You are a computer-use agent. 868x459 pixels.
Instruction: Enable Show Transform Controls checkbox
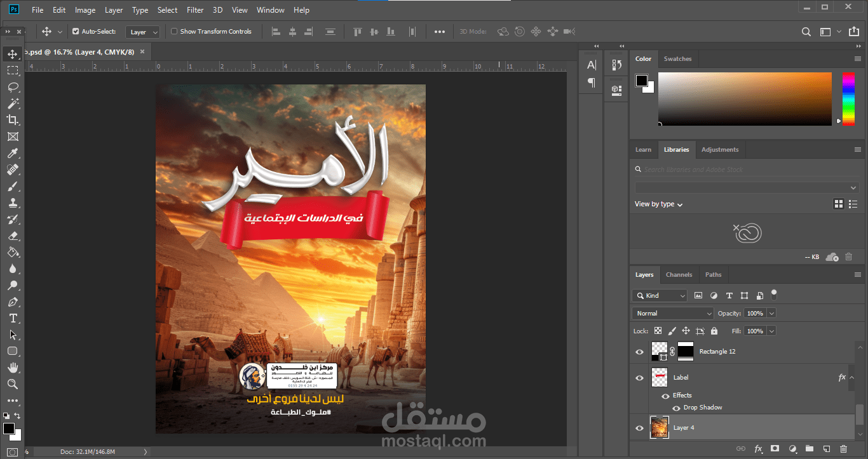coord(174,31)
